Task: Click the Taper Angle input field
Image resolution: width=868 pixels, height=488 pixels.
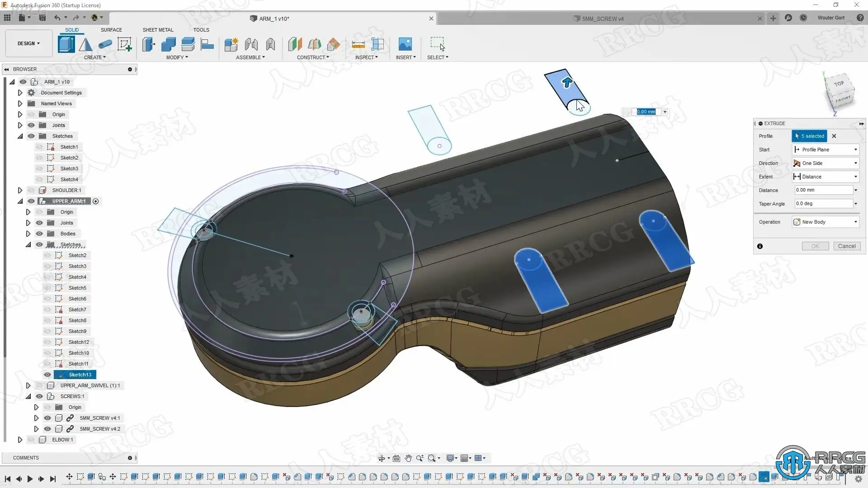Action: coord(823,204)
